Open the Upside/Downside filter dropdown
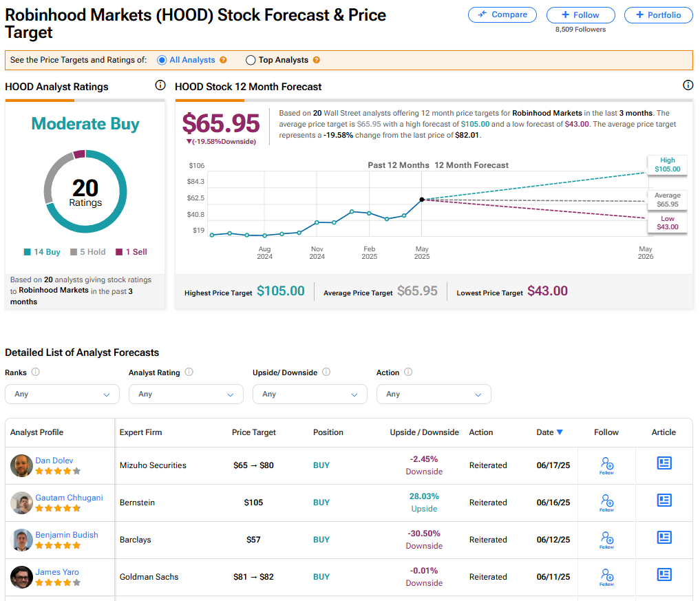The width and height of the screenshot is (700, 601). pos(310,394)
